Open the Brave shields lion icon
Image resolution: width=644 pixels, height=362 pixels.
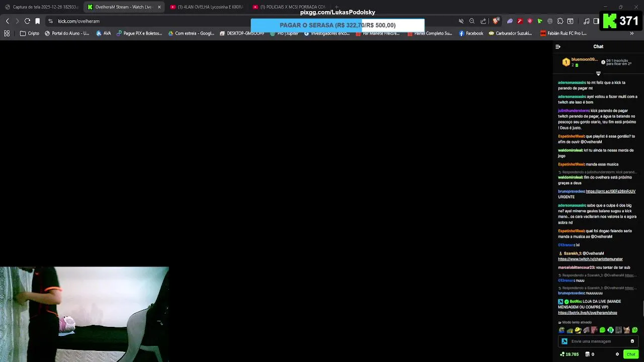(496, 21)
